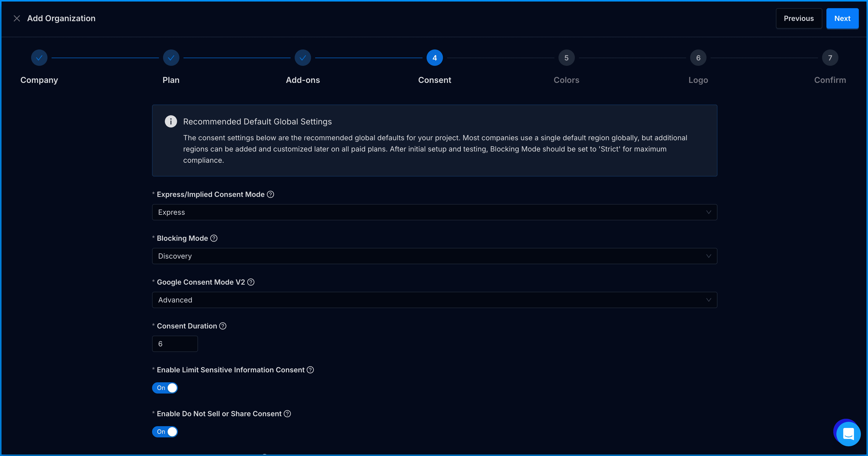Viewport: 868px width, 456px height.
Task: Click the help icon next to Blocking Mode
Action: tap(214, 238)
